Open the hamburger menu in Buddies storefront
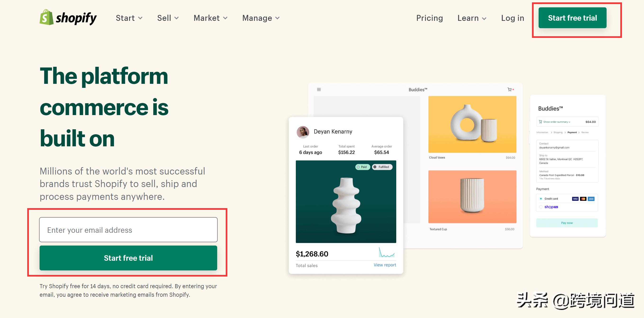This screenshot has width=644, height=318. tap(319, 90)
